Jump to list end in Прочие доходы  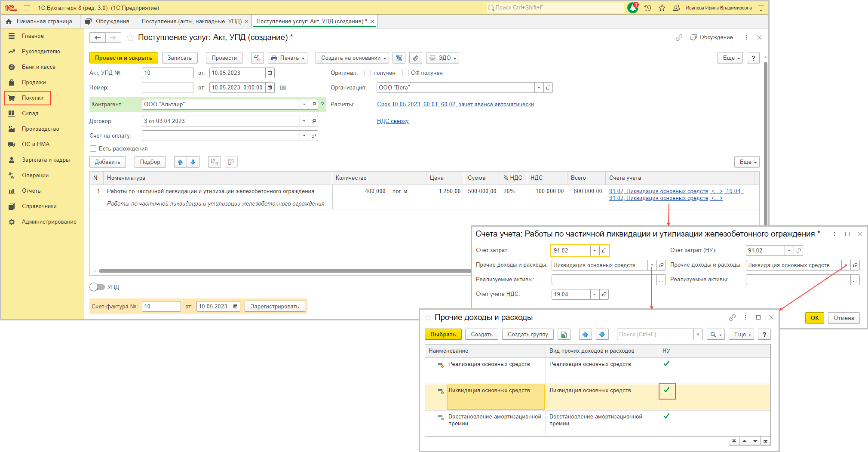[x=765, y=441]
